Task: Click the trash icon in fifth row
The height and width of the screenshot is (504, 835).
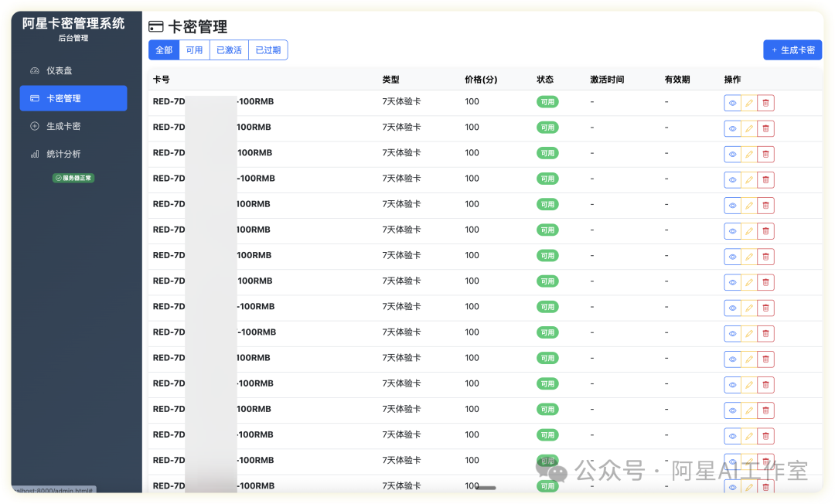Action: 765,206
